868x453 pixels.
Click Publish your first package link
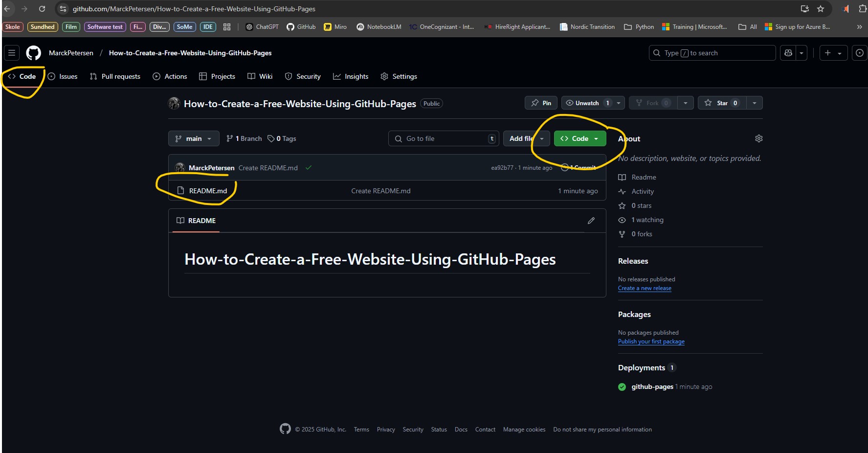[x=651, y=341]
